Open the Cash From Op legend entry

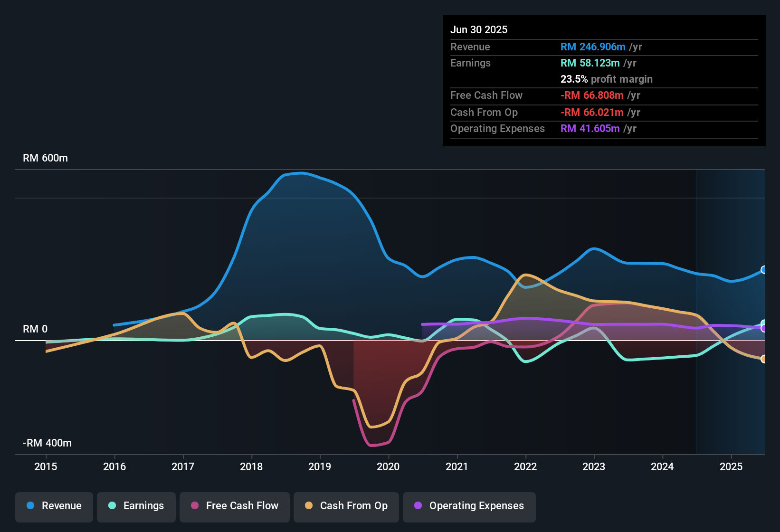(346, 506)
